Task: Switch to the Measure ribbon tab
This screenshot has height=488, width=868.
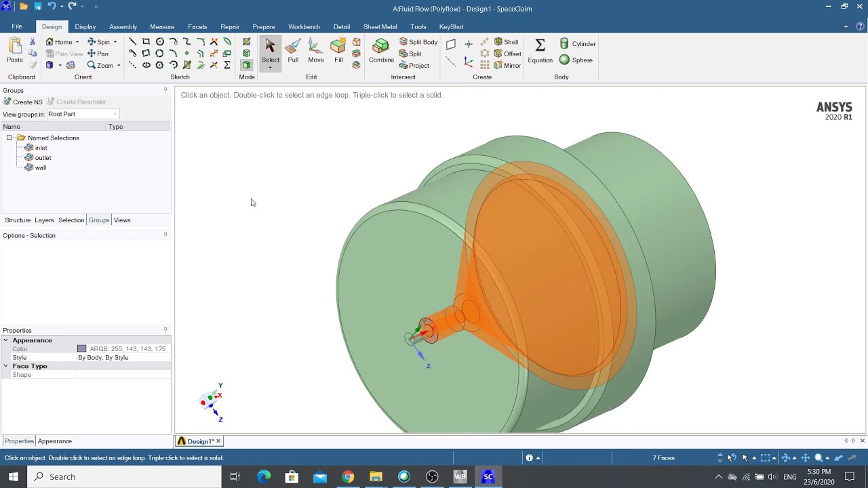Action: [x=162, y=26]
